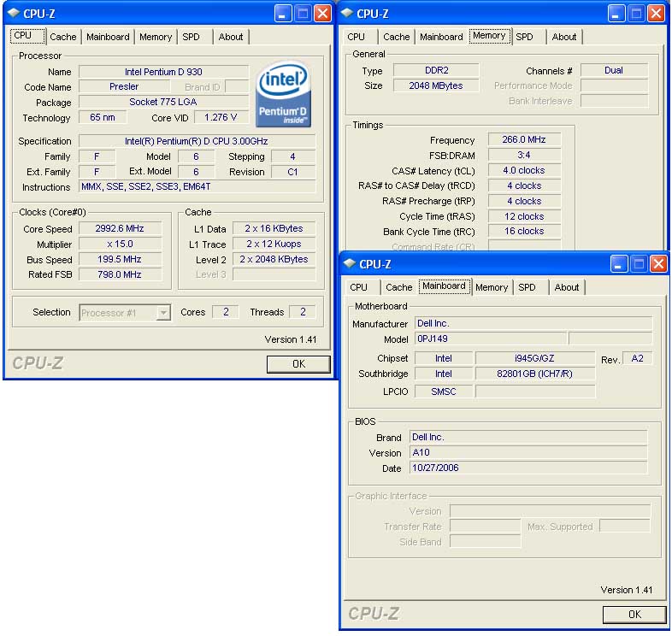Click the Core Speed value 2992.6 MHz
The image size is (672, 636).
click(x=120, y=228)
